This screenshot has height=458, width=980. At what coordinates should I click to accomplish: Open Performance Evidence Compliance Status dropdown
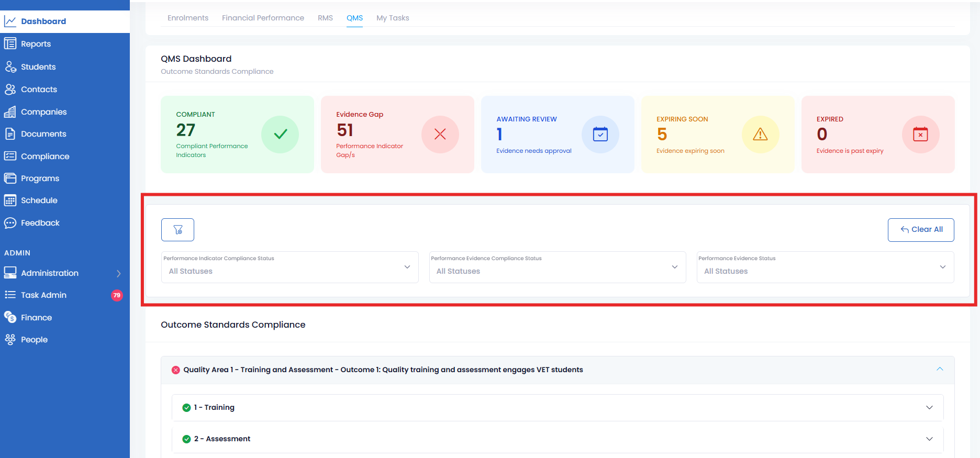coord(557,267)
